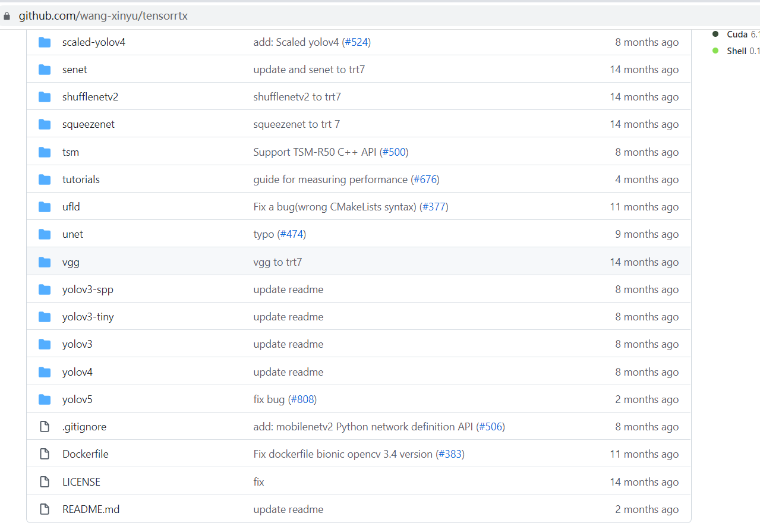Screen dimensions: 760x532
Task: Open the vgg folder
Action: [71, 262]
